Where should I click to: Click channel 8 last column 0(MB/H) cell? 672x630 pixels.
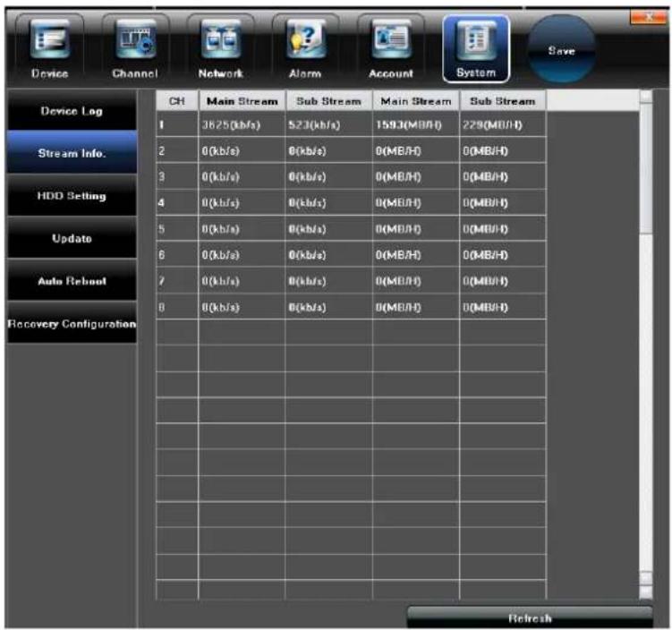503,307
